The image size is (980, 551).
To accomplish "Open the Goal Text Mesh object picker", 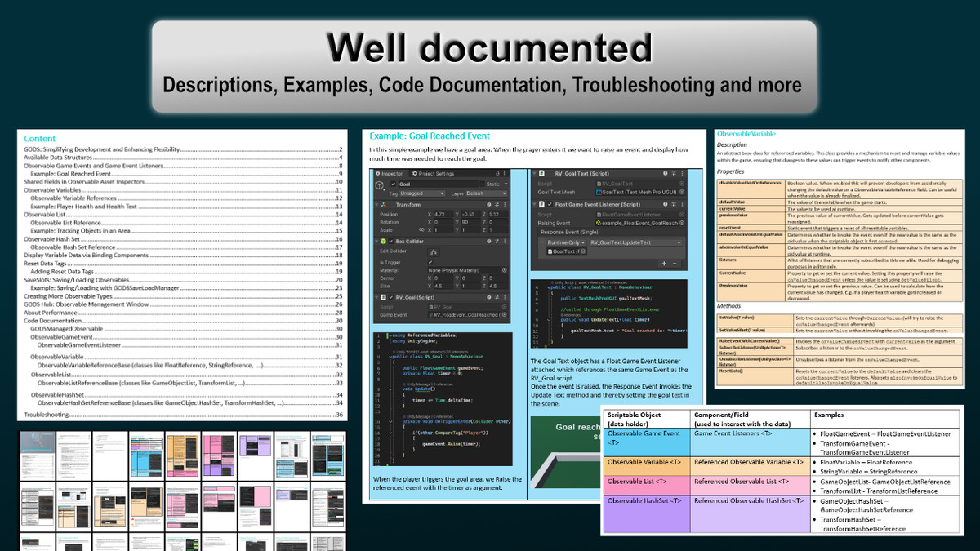I will click(682, 192).
